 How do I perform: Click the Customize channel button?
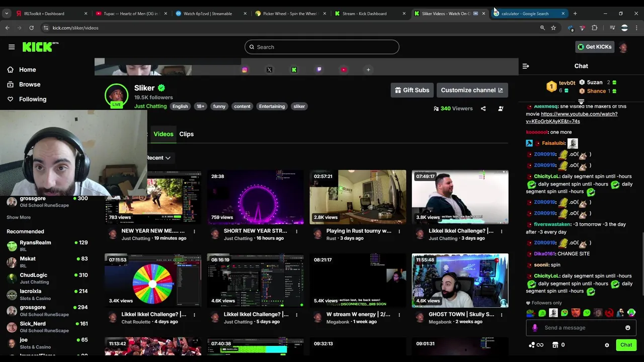[472, 90]
